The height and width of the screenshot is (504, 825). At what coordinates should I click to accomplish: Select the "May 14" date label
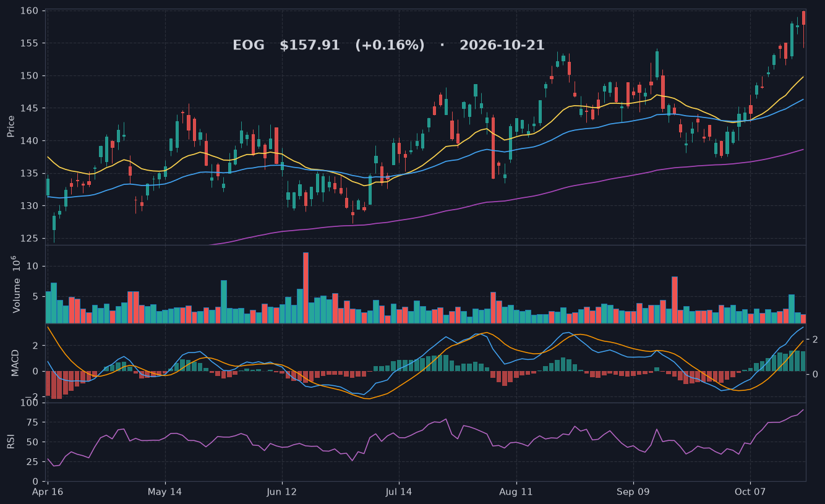(x=165, y=492)
